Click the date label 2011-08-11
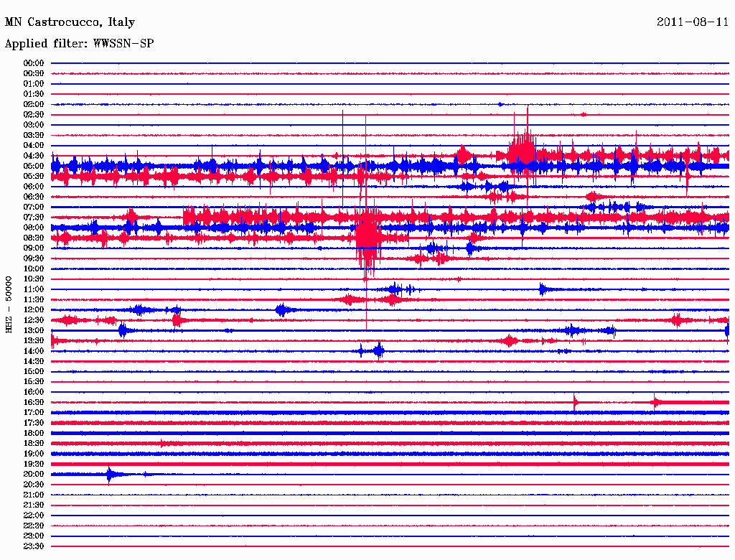Screen dimensions: 735x560 pyautogui.click(x=693, y=22)
